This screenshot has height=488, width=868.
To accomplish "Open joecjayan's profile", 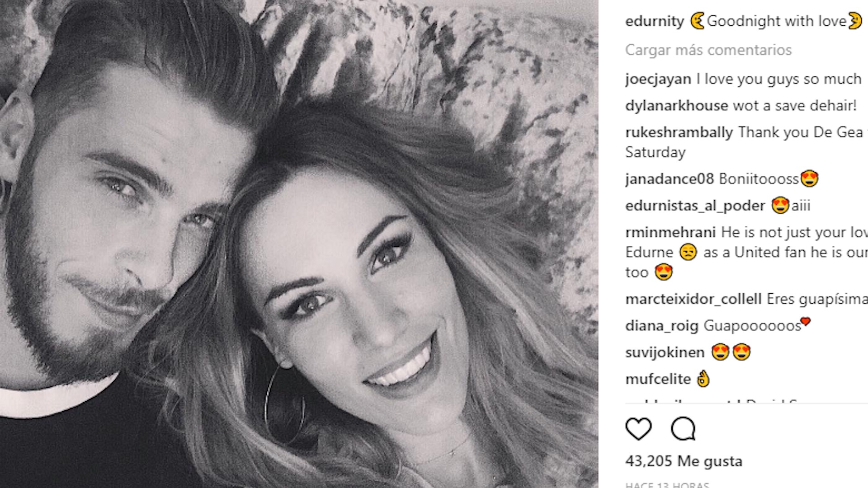I will pyautogui.click(x=658, y=79).
